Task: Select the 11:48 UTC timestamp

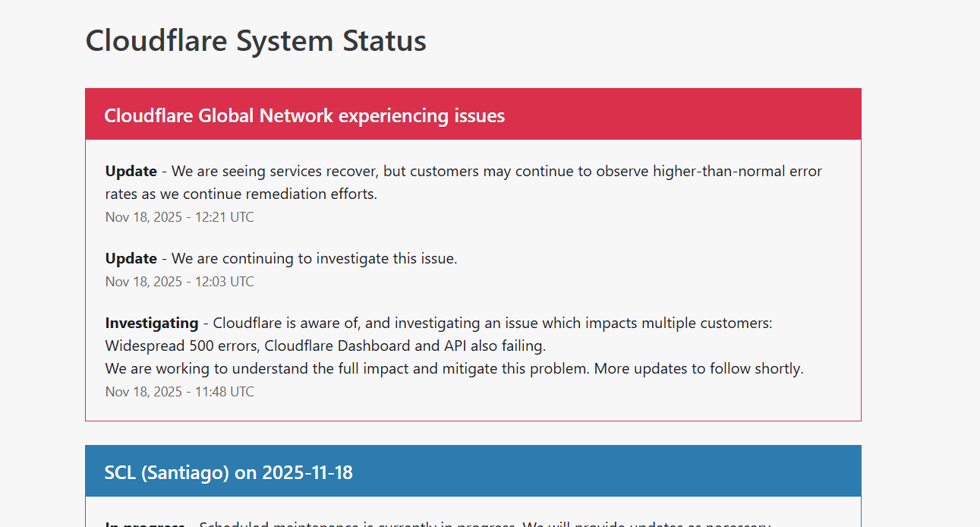Action: [x=180, y=392]
